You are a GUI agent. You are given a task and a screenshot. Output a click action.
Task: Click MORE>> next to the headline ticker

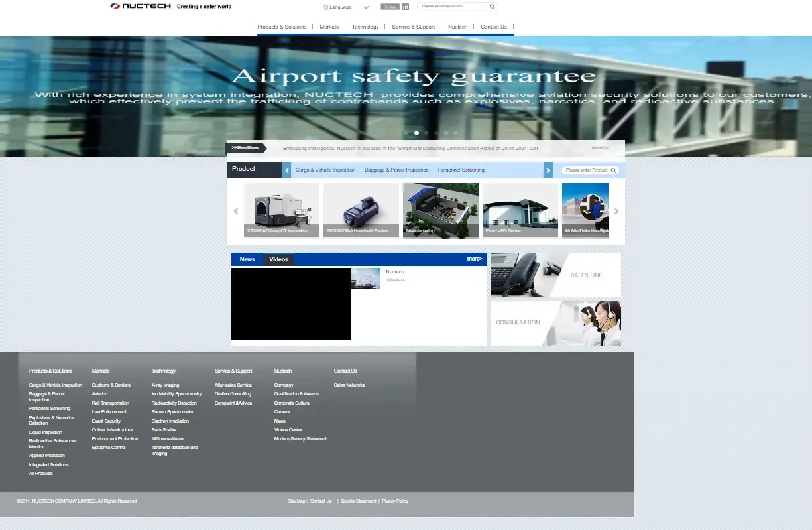tap(600, 149)
